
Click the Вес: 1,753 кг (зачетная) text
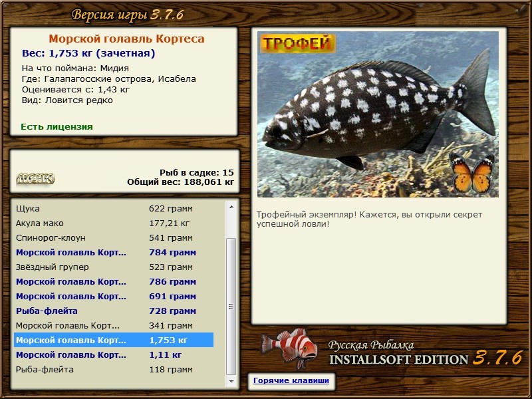[88, 53]
